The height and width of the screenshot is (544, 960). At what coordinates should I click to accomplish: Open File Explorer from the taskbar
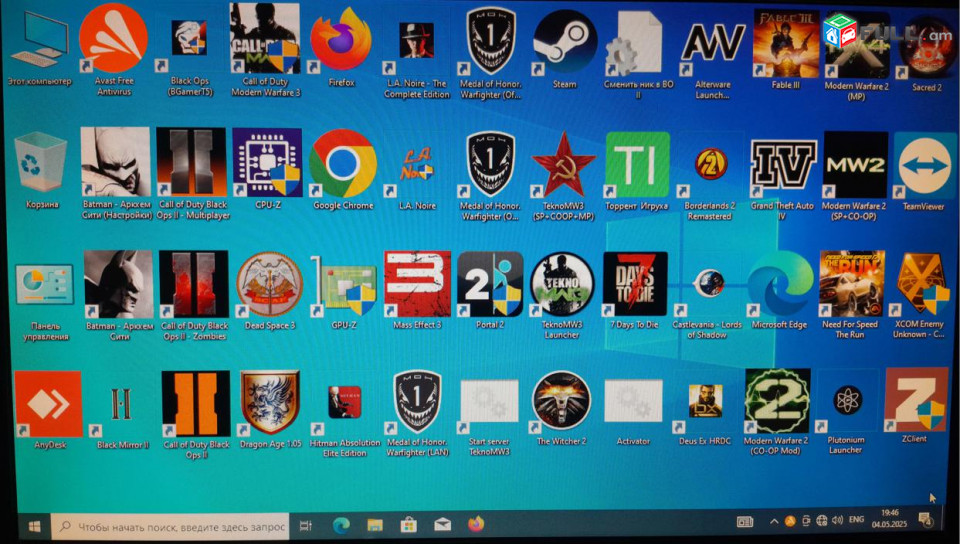click(375, 525)
